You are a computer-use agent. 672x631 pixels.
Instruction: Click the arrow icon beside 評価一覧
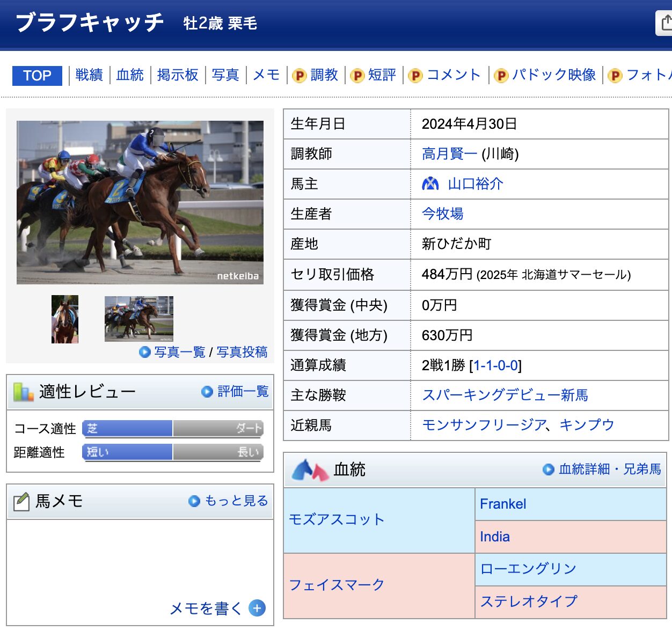click(207, 392)
